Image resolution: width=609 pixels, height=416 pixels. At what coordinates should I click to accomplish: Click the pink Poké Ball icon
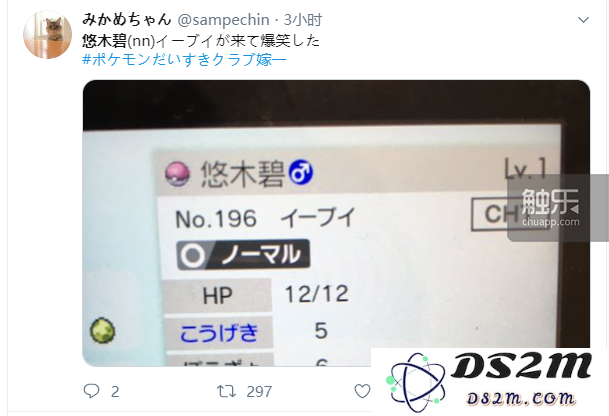[177, 174]
